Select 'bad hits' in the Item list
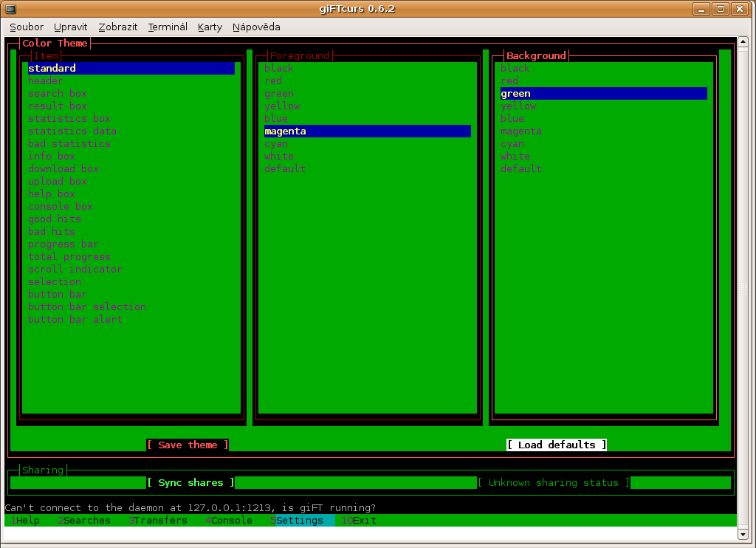756x548 pixels. [x=51, y=231]
